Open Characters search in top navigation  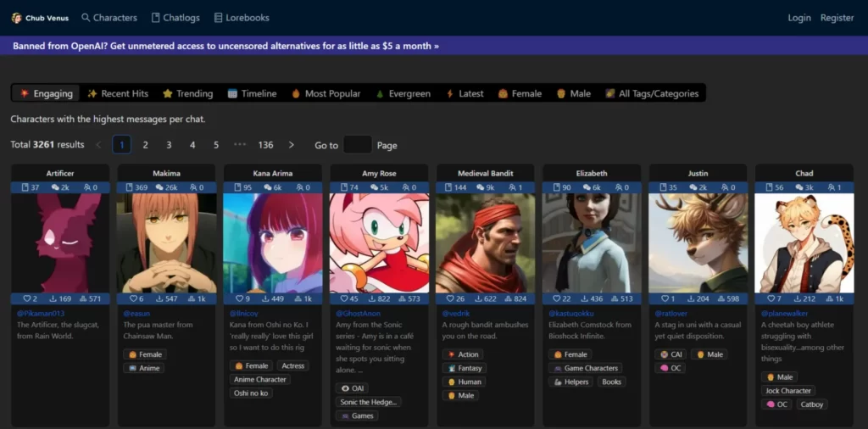(109, 18)
